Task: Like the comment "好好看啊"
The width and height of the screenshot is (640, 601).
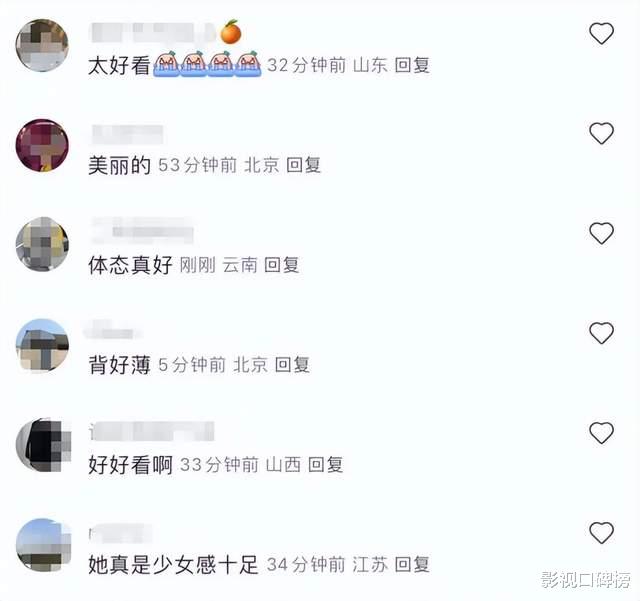Action: (601, 433)
